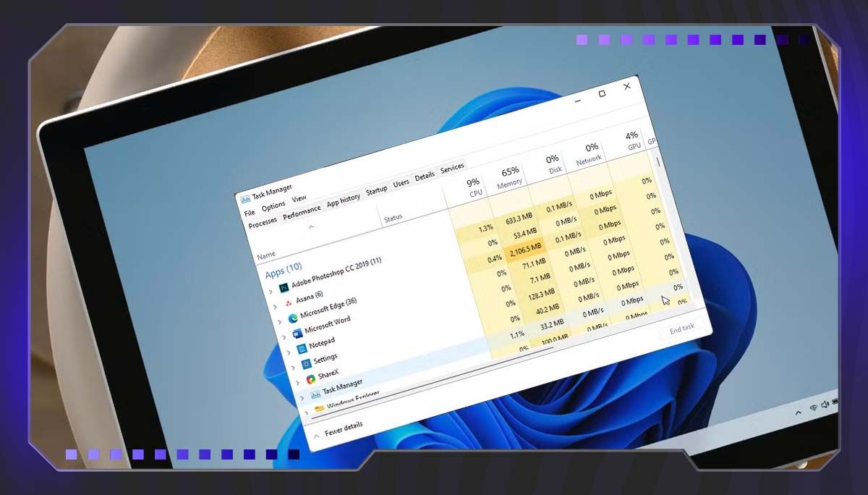Click the Wi-Fi icon in the system tray

(x=814, y=407)
